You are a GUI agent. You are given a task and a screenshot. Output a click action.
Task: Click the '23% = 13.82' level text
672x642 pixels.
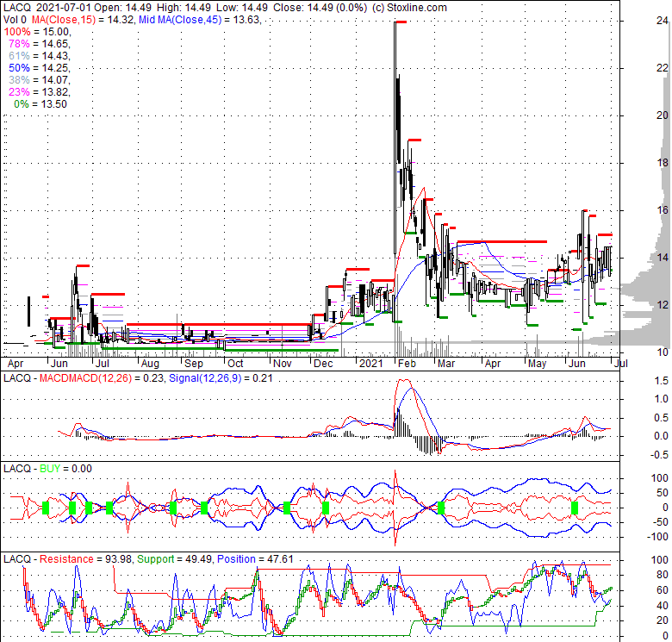39,91
